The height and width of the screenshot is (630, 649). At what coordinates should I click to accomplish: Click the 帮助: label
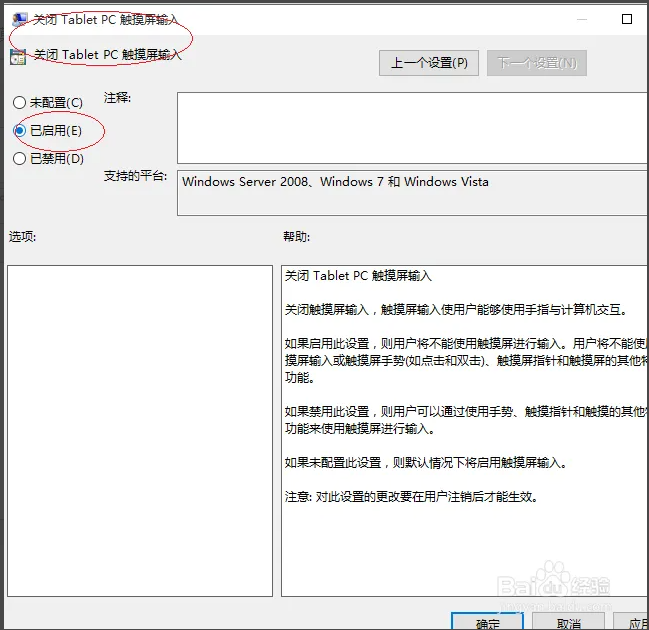[x=297, y=237]
